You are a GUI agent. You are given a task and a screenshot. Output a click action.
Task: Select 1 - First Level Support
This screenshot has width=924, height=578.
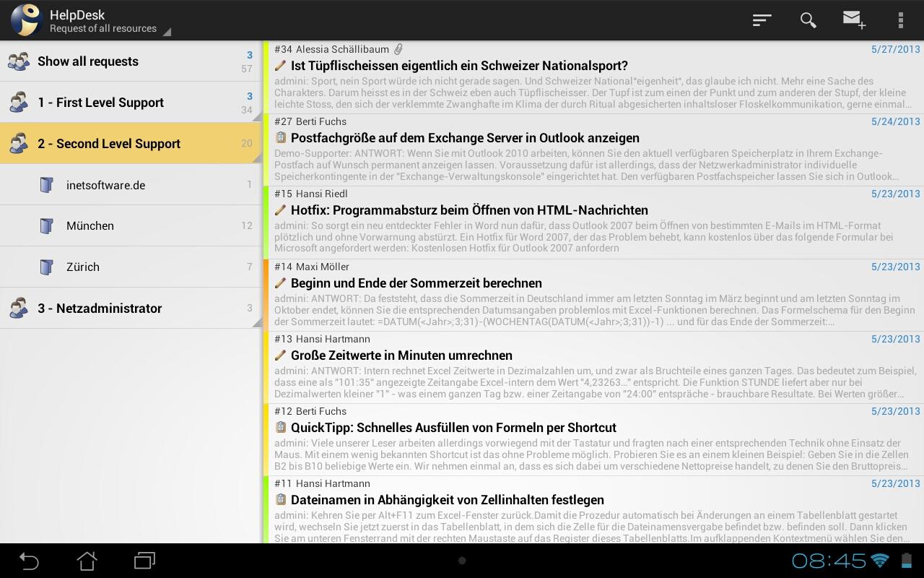131,103
